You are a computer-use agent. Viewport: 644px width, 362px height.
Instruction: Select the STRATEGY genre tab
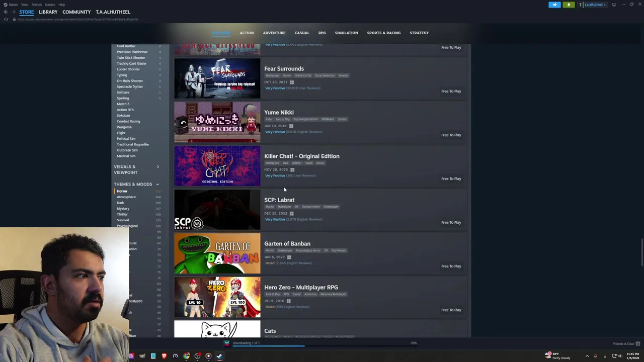[x=419, y=33]
